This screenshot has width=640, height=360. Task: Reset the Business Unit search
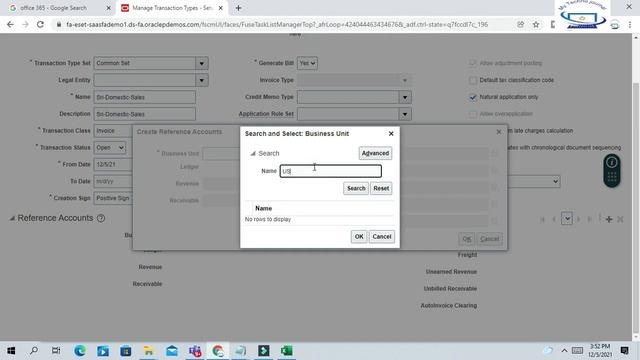point(381,188)
